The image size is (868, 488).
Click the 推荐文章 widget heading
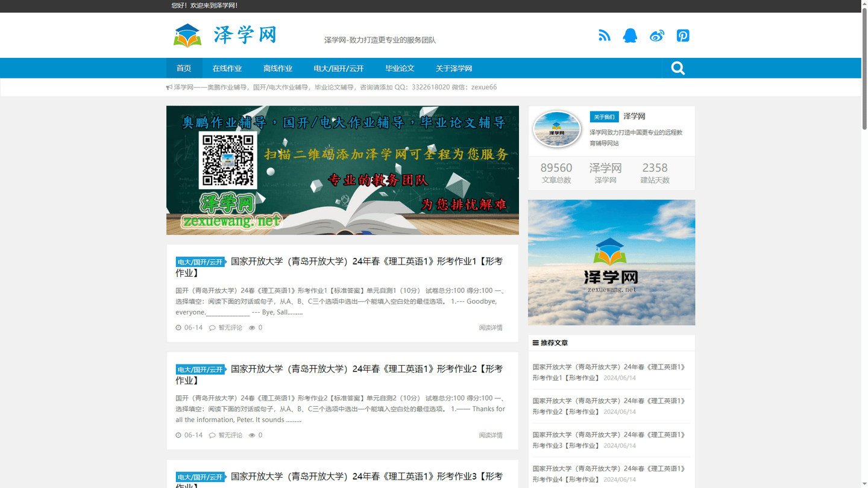554,343
